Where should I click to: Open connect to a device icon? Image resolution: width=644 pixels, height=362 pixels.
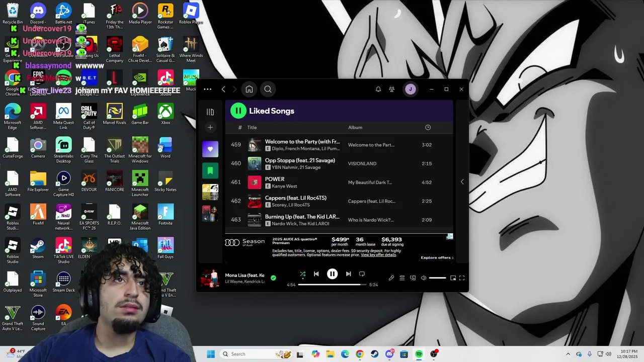pos(413,278)
